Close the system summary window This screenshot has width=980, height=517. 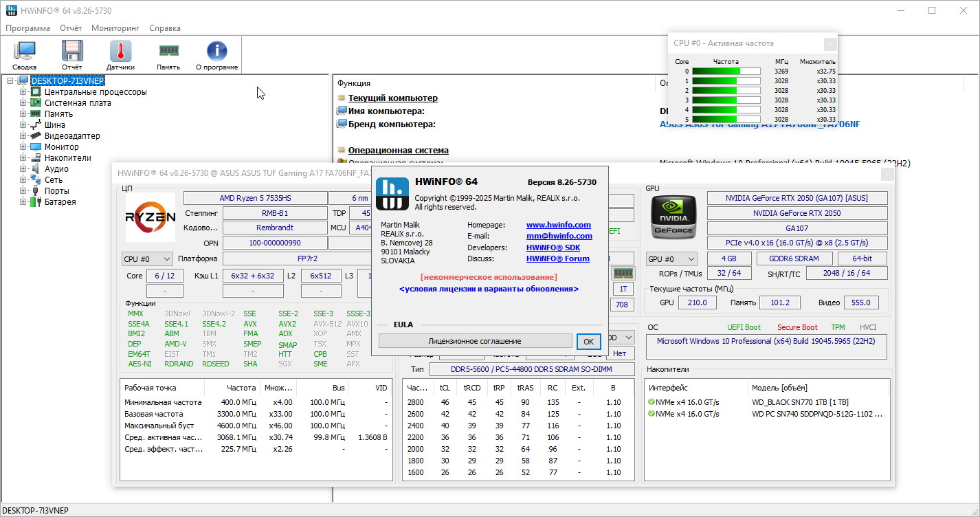[887, 174]
